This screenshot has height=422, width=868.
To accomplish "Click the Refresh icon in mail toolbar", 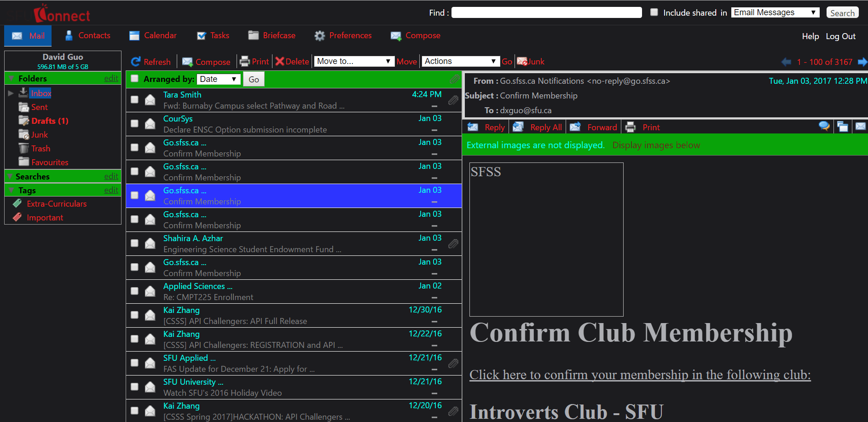I will coord(136,62).
